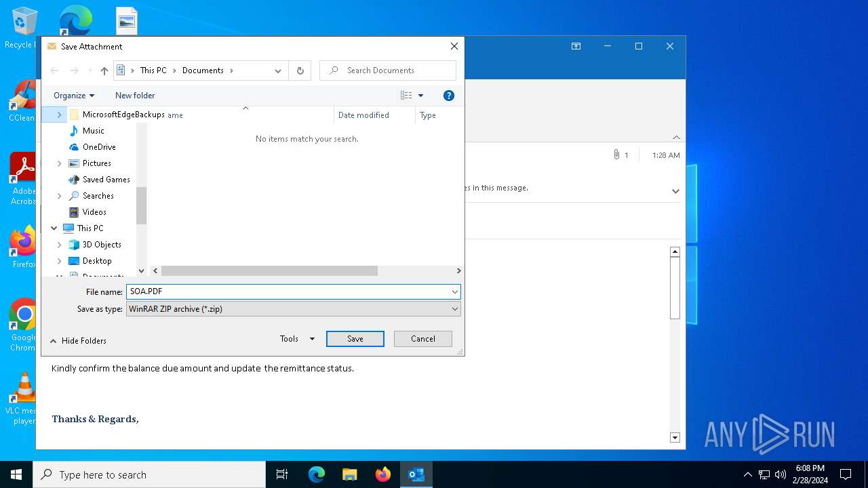The image size is (868, 488).
Task: Open Firefox from the taskbar
Action: click(383, 474)
